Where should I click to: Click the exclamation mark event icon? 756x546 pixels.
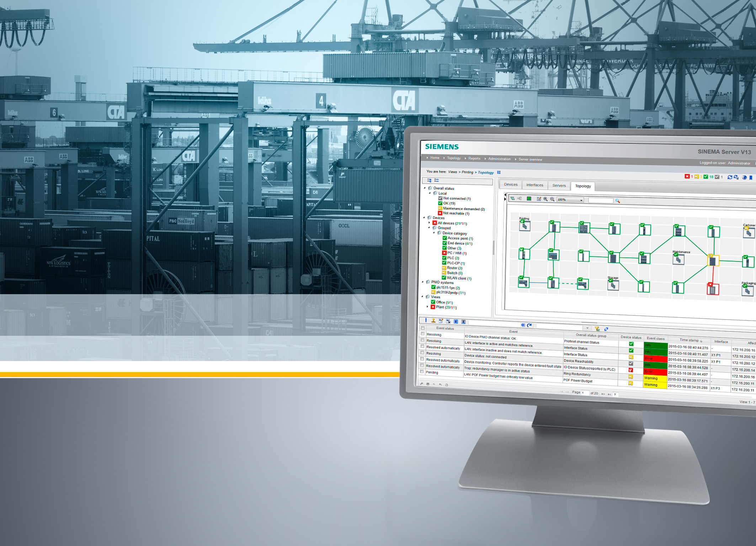pos(426,320)
